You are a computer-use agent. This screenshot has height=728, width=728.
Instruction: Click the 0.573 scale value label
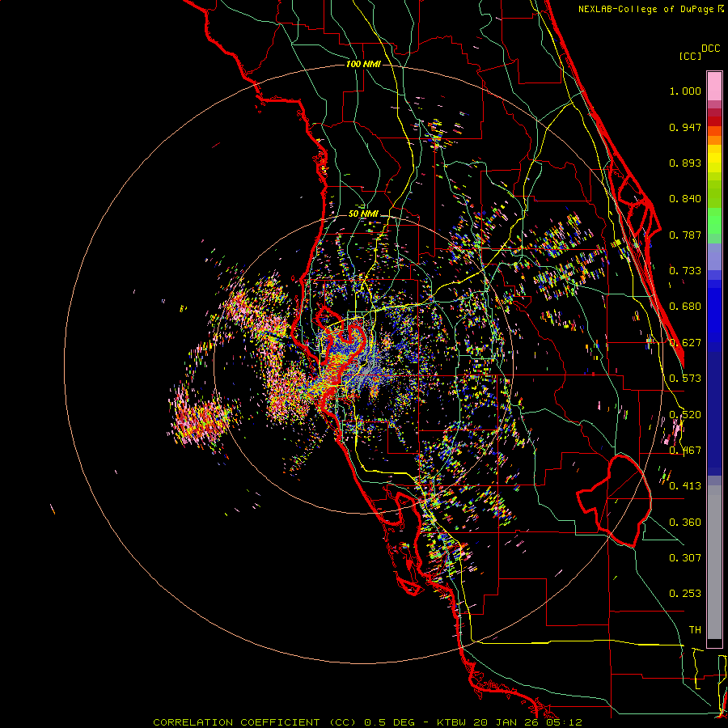tap(685, 379)
